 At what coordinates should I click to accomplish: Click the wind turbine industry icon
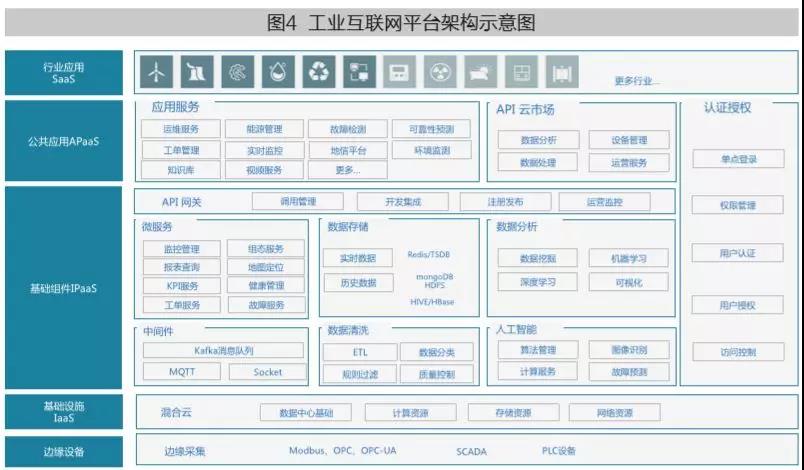pos(156,72)
